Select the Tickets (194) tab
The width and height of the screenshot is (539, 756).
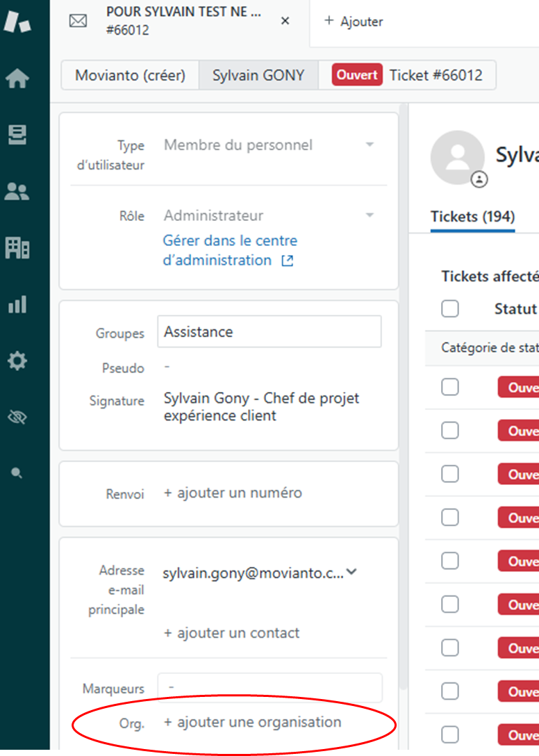pyautogui.click(x=472, y=217)
